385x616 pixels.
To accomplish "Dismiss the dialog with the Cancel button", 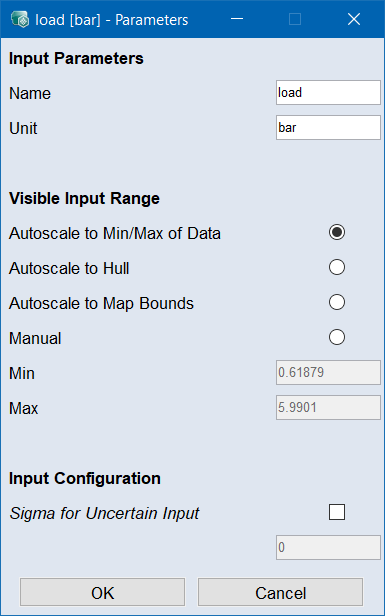I will (x=280, y=592).
